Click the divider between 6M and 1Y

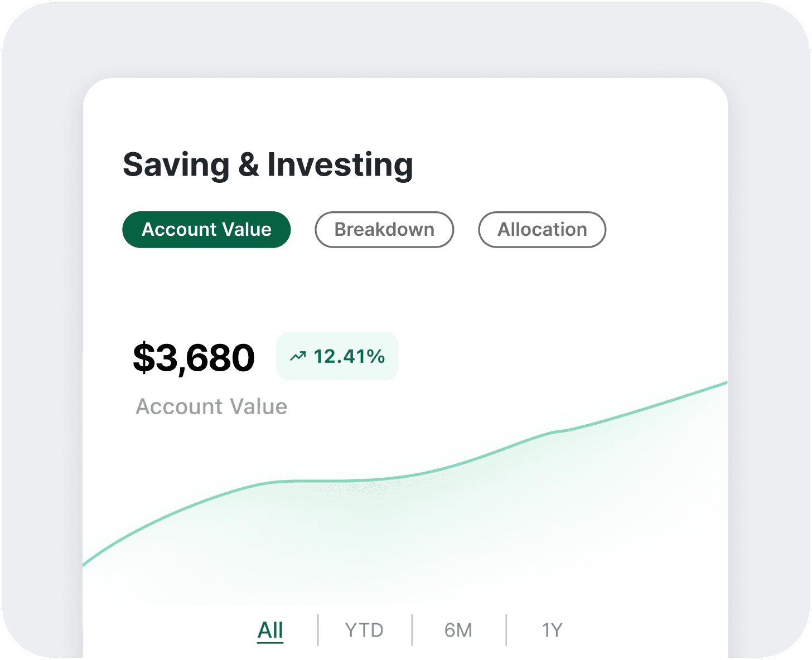pos(506,630)
